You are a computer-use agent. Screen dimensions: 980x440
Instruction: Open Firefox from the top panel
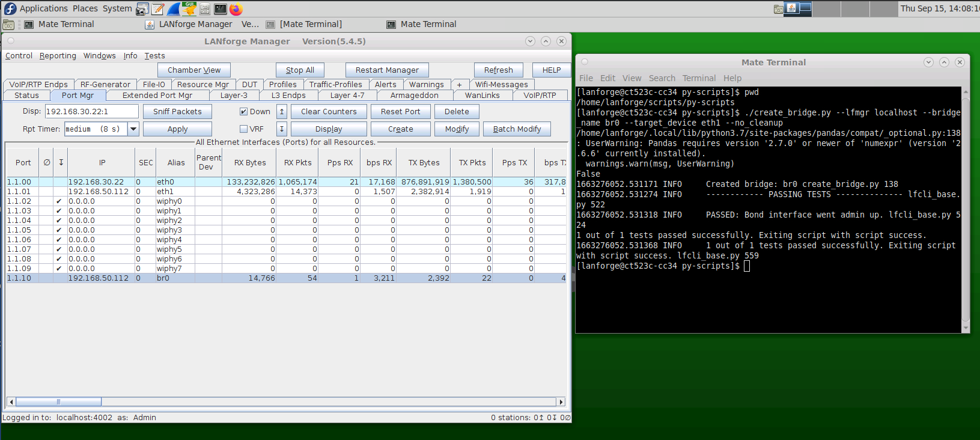[x=236, y=9]
